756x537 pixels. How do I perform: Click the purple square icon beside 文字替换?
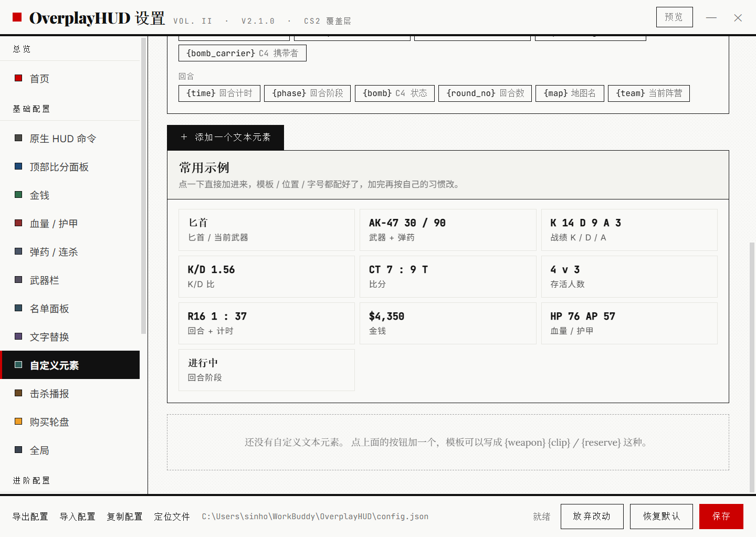click(x=18, y=336)
